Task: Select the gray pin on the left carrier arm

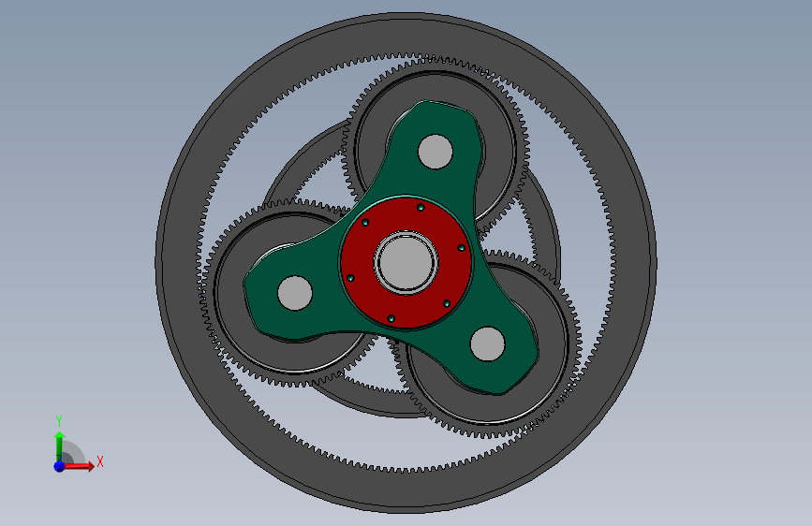Action: click(295, 293)
